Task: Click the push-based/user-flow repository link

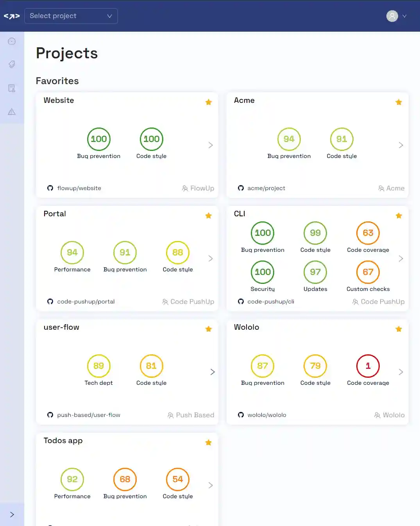Action: tap(89, 415)
